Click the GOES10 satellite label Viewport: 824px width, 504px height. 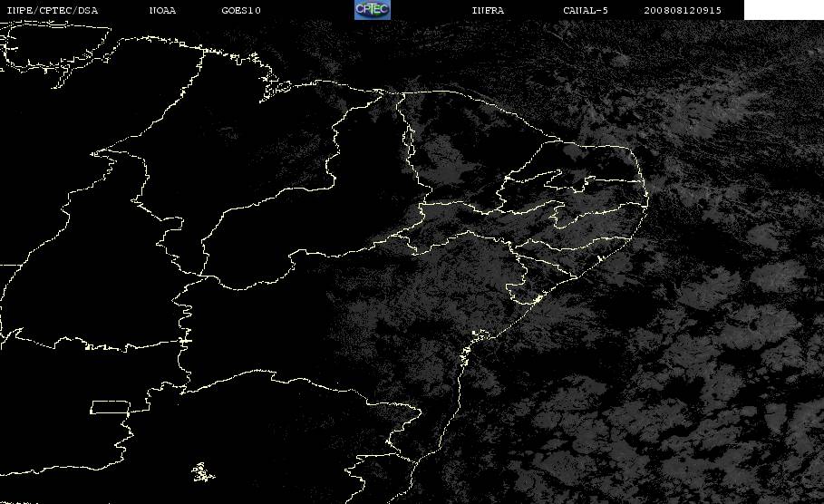(241, 11)
